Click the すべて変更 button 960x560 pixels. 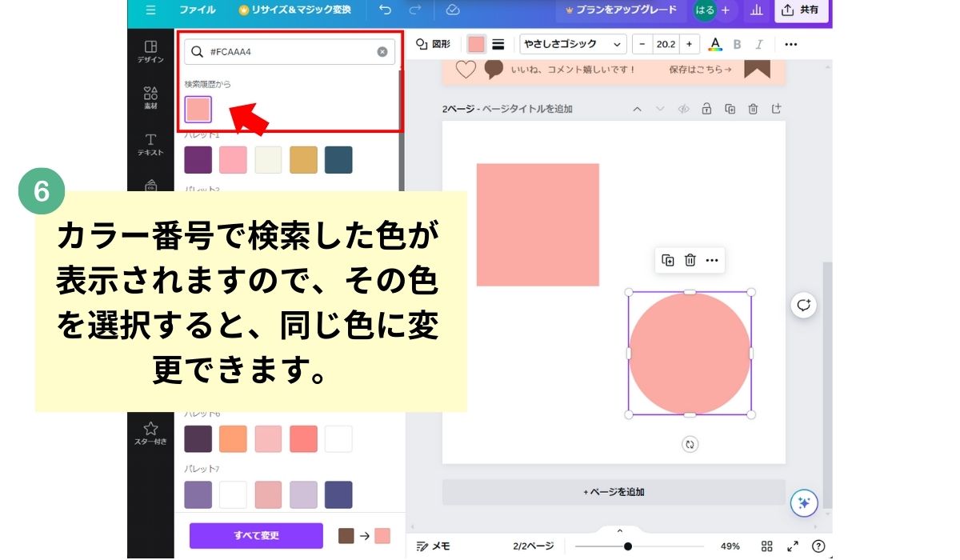tap(256, 535)
